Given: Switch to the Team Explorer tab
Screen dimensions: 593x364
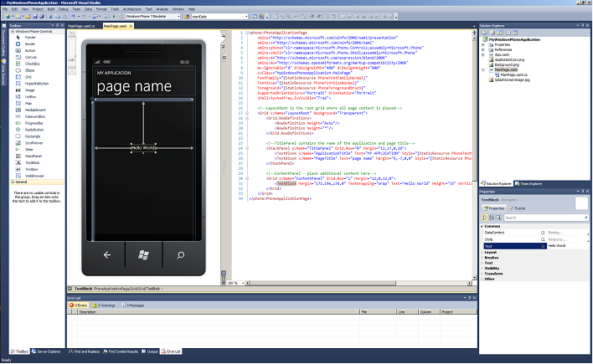Looking at the screenshot, I should click(529, 184).
